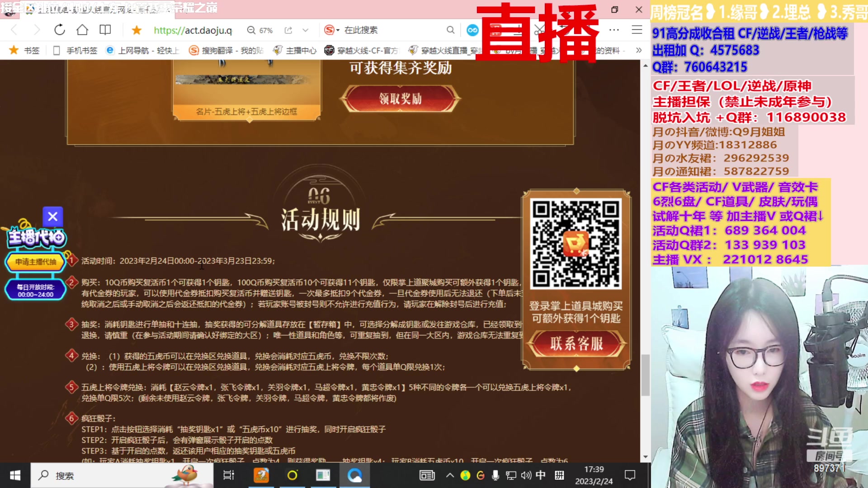This screenshot has height=488, width=868.
Task: Click the microphone tray icon
Action: click(x=495, y=475)
